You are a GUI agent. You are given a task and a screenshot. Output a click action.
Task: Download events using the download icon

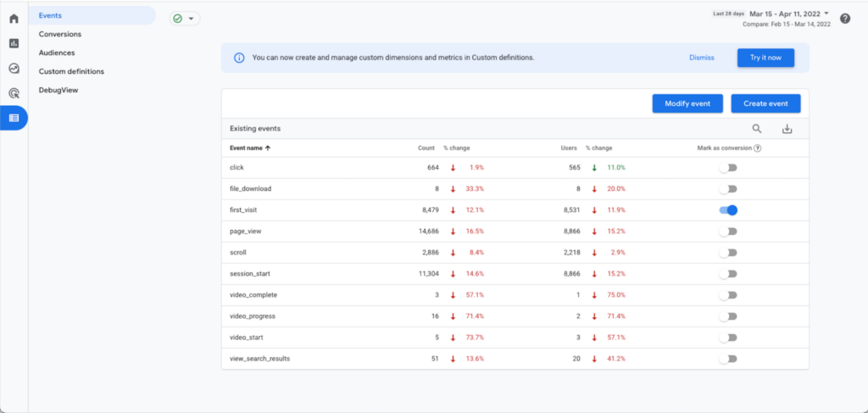[x=787, y=129]
